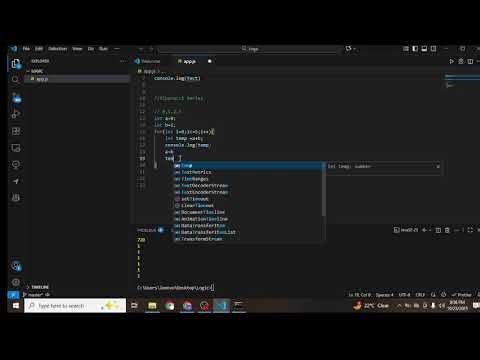Switch to VS Code icon on taskbar
Viewport: 480px width, 360px height.
[221, 305]
